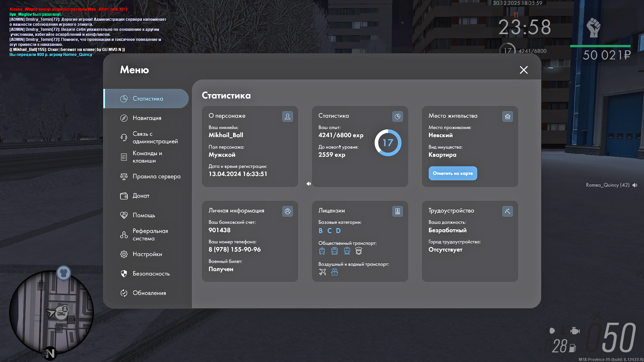Click the pie chart icon in Статистика card
This screenshot has height=362, width=644.
click(397, 117)
